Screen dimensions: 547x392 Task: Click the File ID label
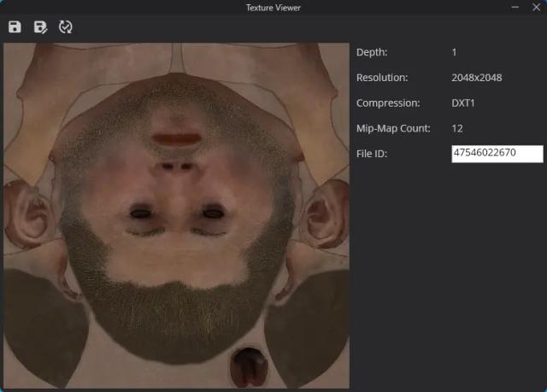[x=373, y=154]
